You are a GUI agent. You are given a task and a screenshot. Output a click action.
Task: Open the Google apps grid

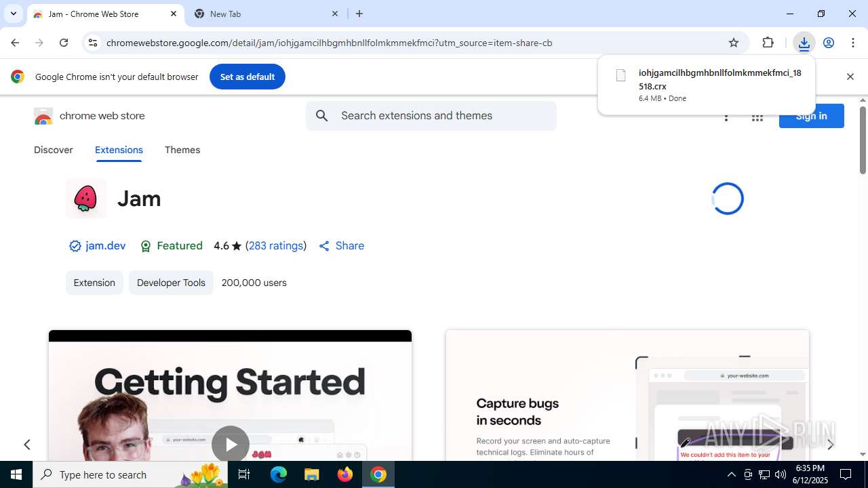[x=757, y=117]
